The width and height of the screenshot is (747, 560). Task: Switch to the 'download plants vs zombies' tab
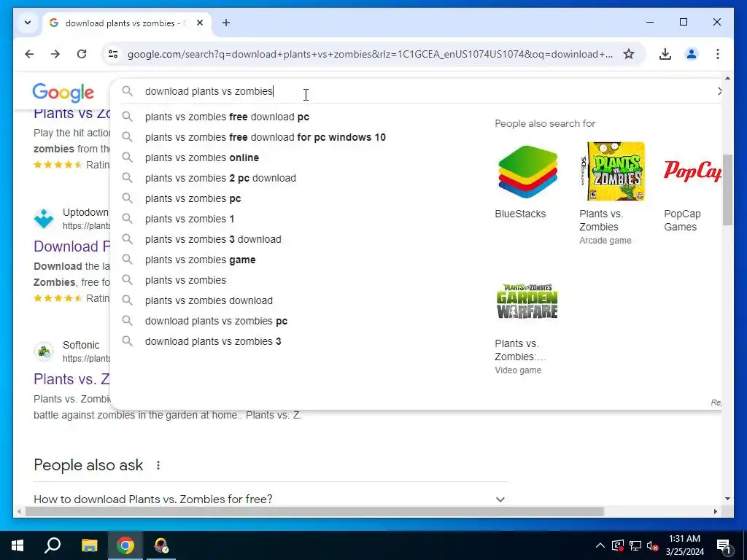(x=127, y=23)
